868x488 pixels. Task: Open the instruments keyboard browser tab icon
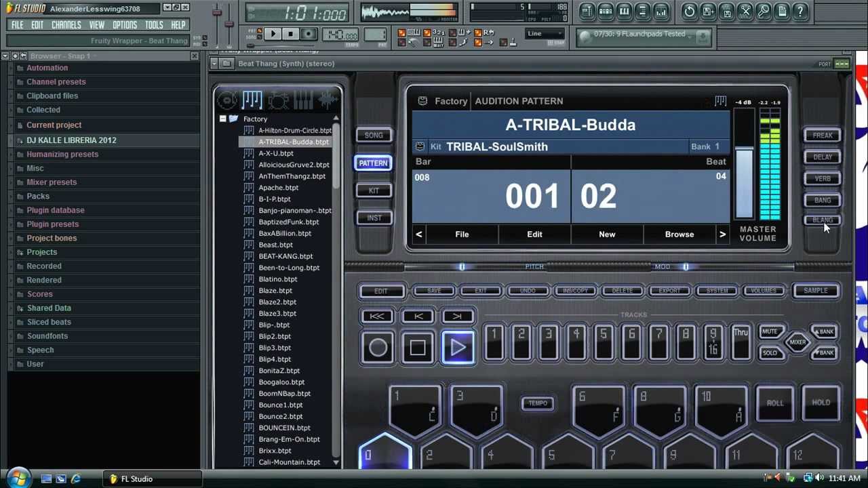click(302, 100)
